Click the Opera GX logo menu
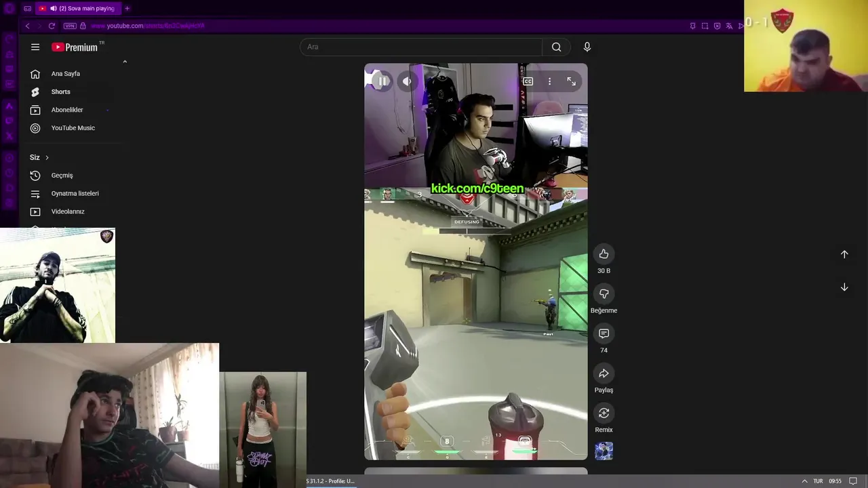Image resolution: width=868 pixels, height=488 pixels. point(9,8)
